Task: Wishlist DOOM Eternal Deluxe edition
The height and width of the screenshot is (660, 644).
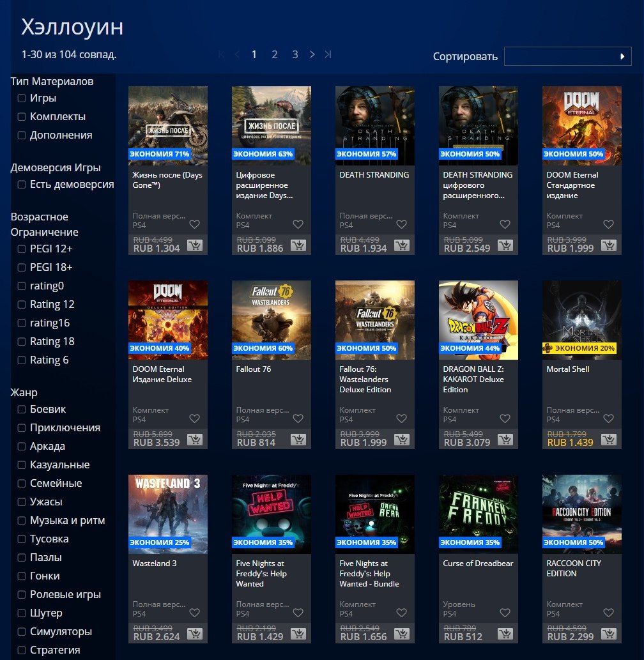Action: tap(194, 418)
